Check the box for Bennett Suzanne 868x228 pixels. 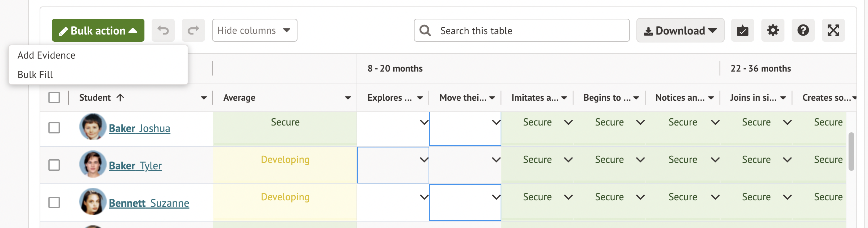click(x=54, y=202)
